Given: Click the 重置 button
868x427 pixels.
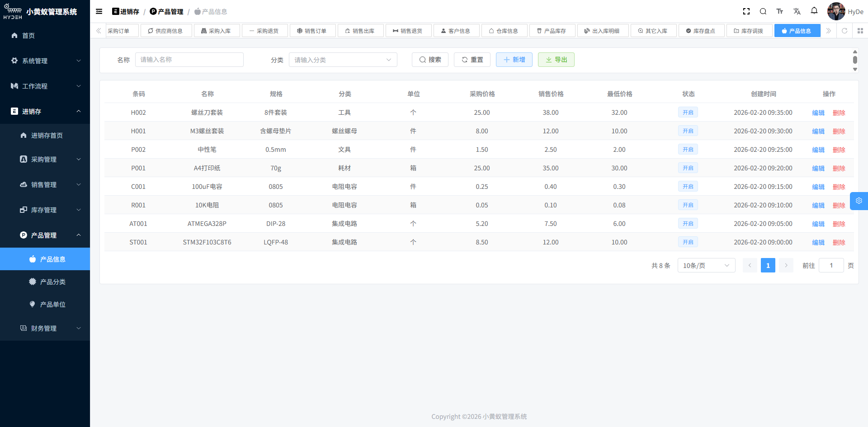Looking at the screenshot, I should pyautogui.click(x=472, y=60).
